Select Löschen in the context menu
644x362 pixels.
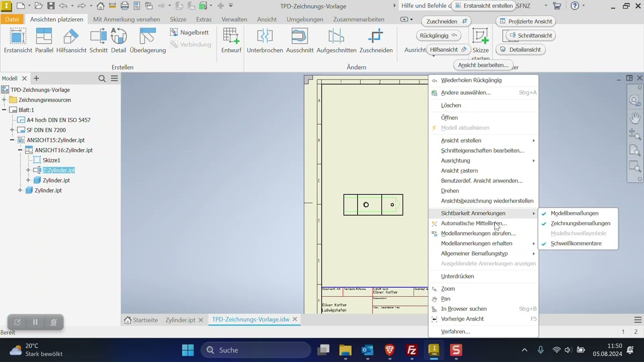pos(483,105)
